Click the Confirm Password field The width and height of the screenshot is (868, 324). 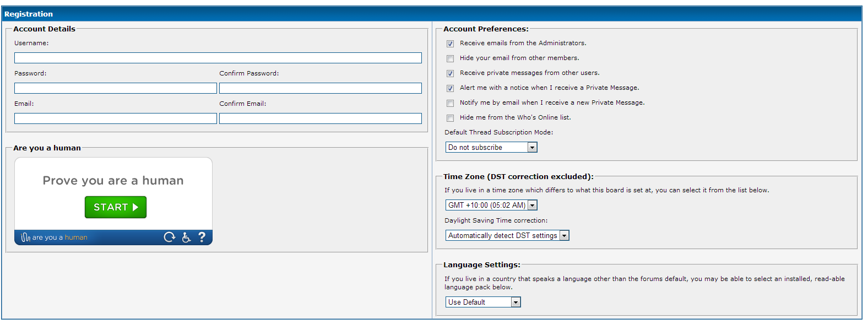pyautogui.click(x=320, y=88)
